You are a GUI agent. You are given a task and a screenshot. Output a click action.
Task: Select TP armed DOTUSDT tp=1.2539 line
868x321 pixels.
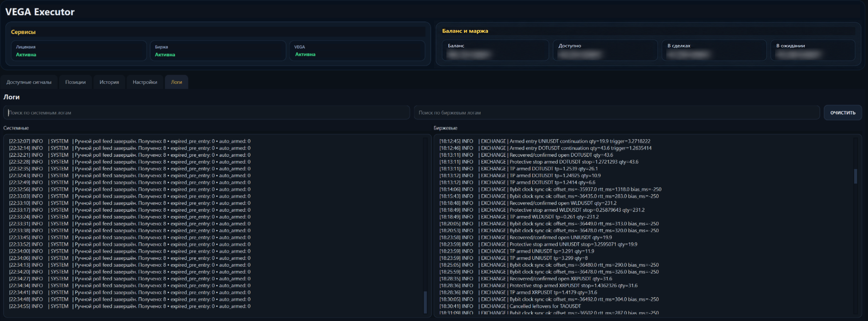[519, 168]
